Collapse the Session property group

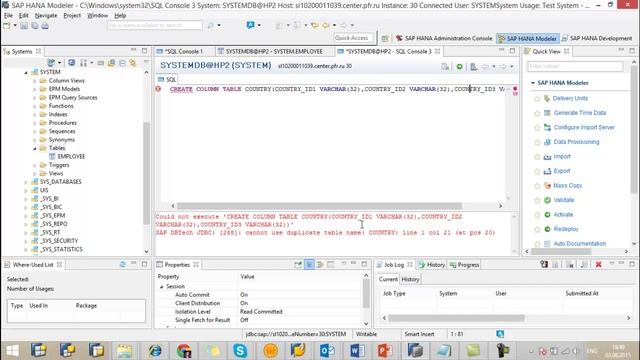click(x=162, y=287)
